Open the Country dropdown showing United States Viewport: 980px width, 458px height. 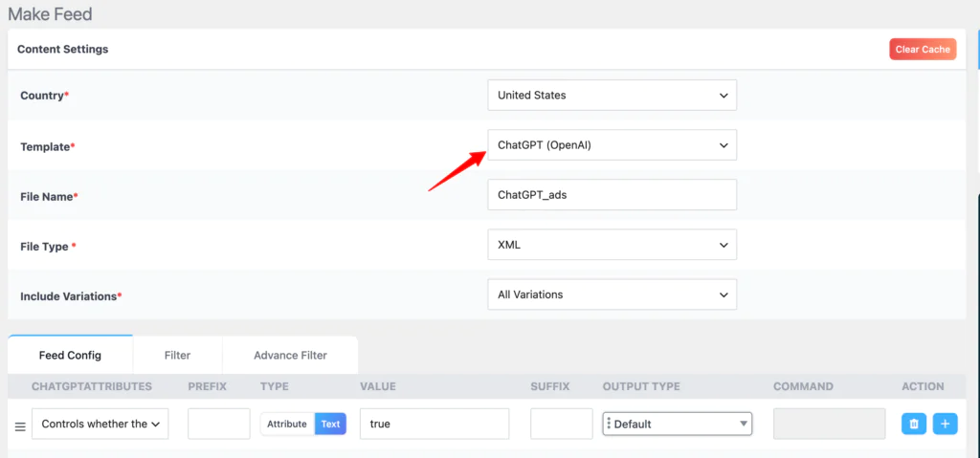[x=612, y=96]
